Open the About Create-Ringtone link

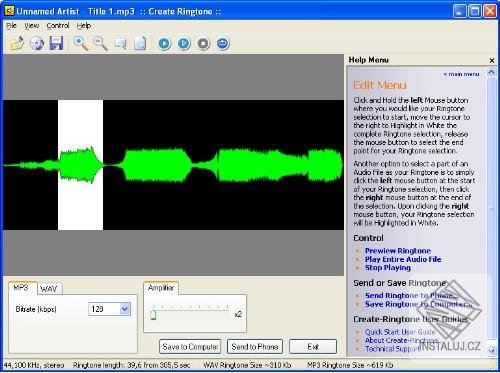click(x=401, y=340)
